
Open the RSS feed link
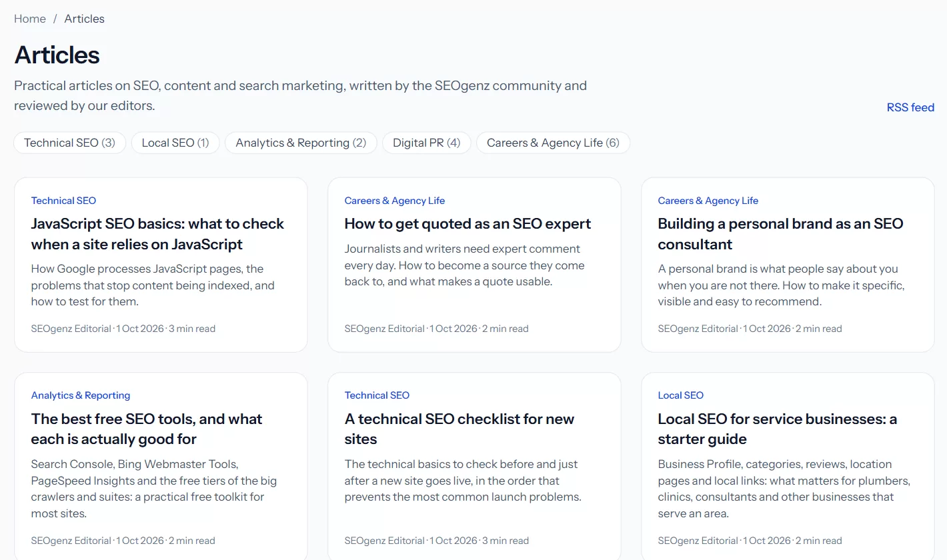point(910,107)
